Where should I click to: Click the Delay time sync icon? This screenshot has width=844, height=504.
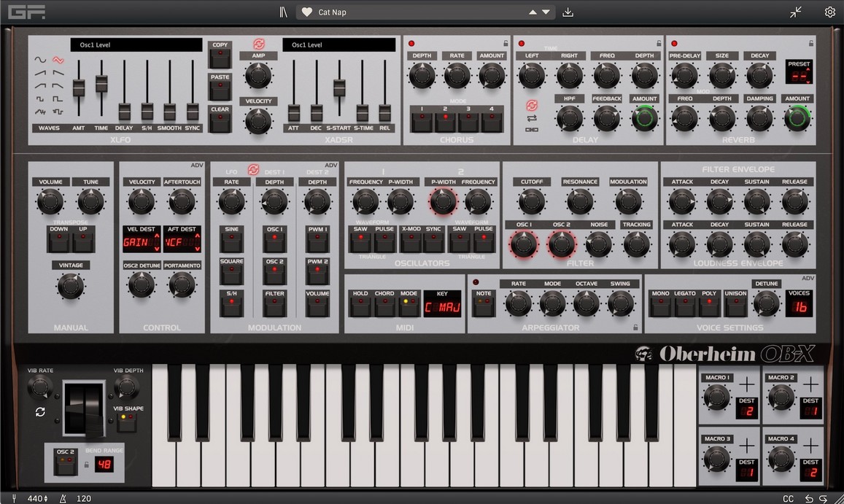[x=532, y=105]
